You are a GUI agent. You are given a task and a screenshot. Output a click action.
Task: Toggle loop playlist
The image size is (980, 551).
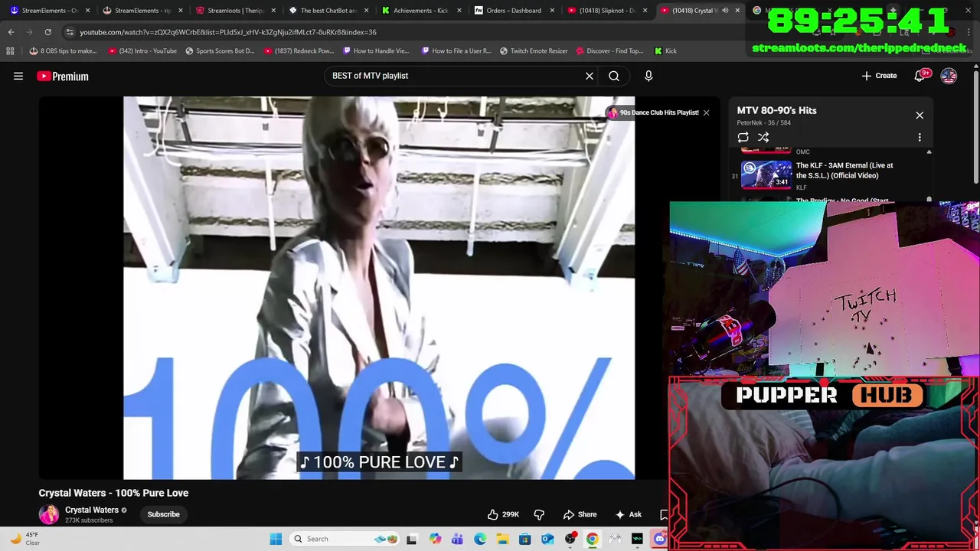(743, 137)
